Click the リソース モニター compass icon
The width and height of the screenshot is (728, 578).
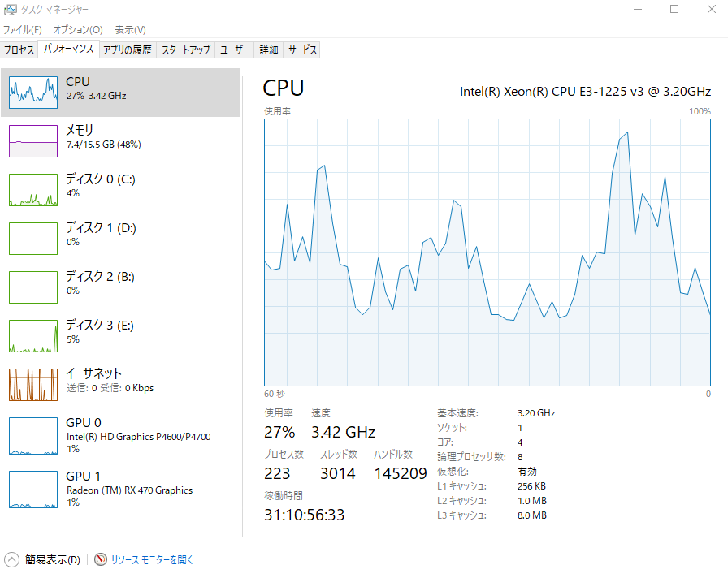100,559
